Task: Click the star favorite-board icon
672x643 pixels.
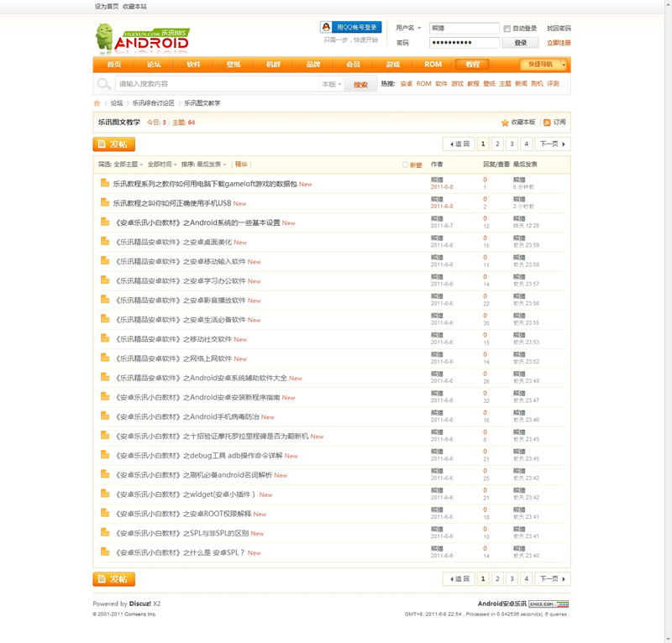Action: [x=505, y=123]
